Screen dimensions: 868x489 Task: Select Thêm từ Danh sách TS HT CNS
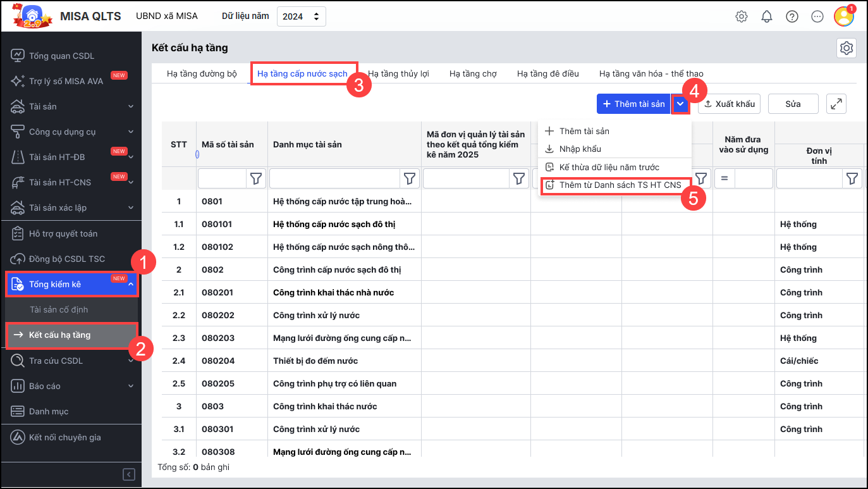pyautogui.click(x=620, y=185)
